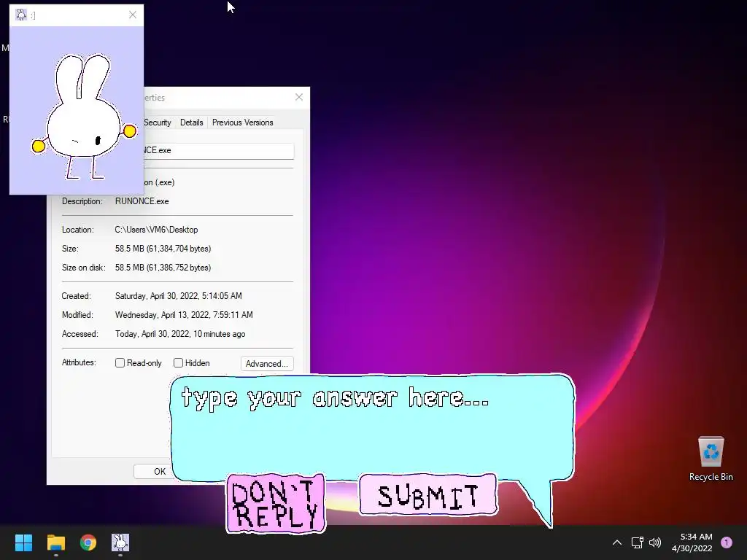Click the Don't Reply button

tap(276, 503)
